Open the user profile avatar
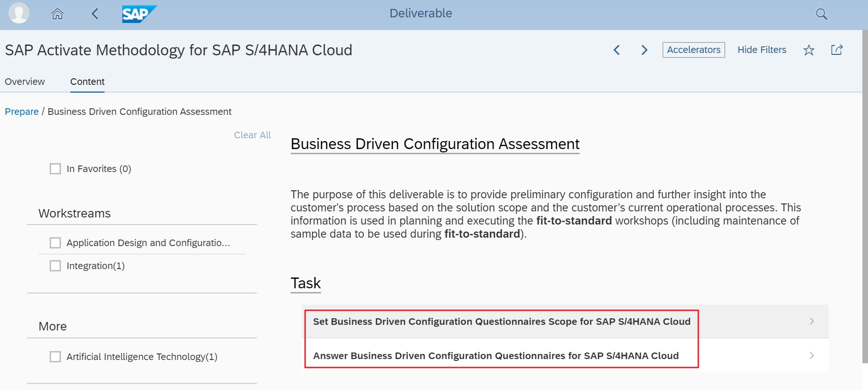 19,13
